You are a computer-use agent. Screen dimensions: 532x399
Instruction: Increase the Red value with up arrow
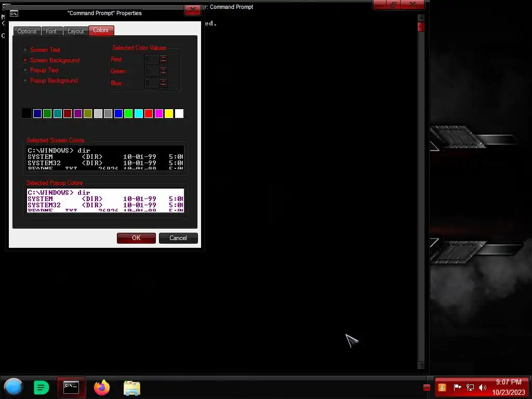[x=163, y=57]
